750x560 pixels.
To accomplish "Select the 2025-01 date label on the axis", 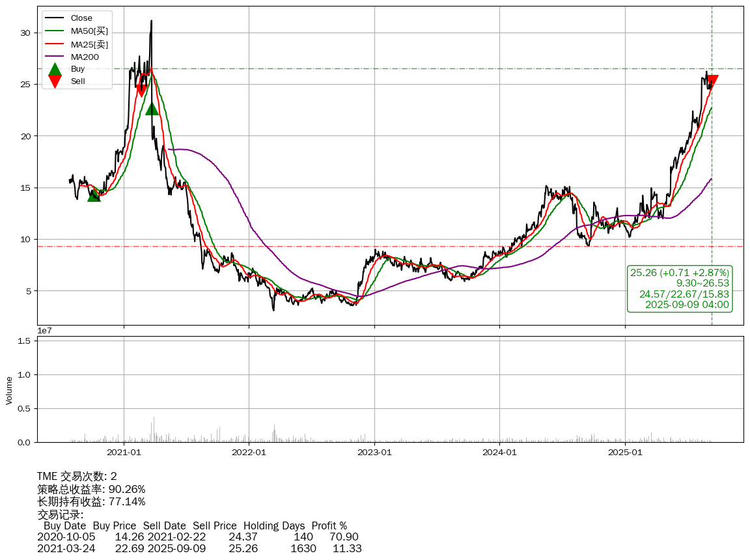I will click(625, 452).
